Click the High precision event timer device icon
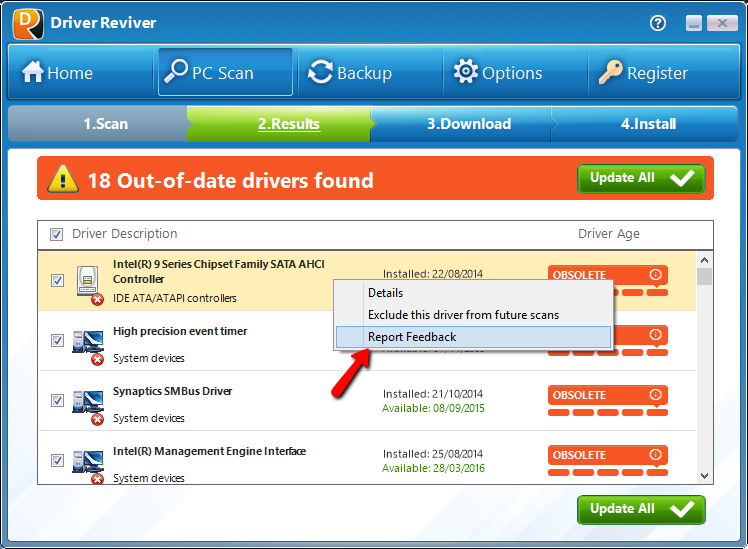The height and width of the screenshot is (549, 748). pos(88,347)
